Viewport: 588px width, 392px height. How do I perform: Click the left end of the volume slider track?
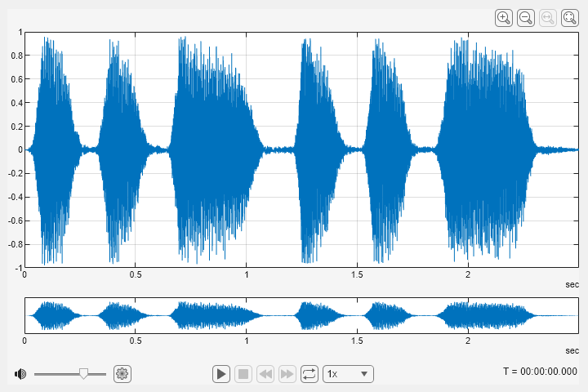tap(36, 374)
